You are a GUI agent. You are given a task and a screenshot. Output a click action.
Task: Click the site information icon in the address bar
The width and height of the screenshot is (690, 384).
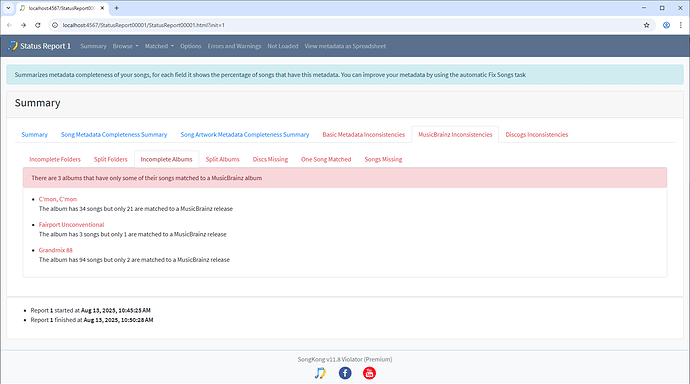point(55,25)
